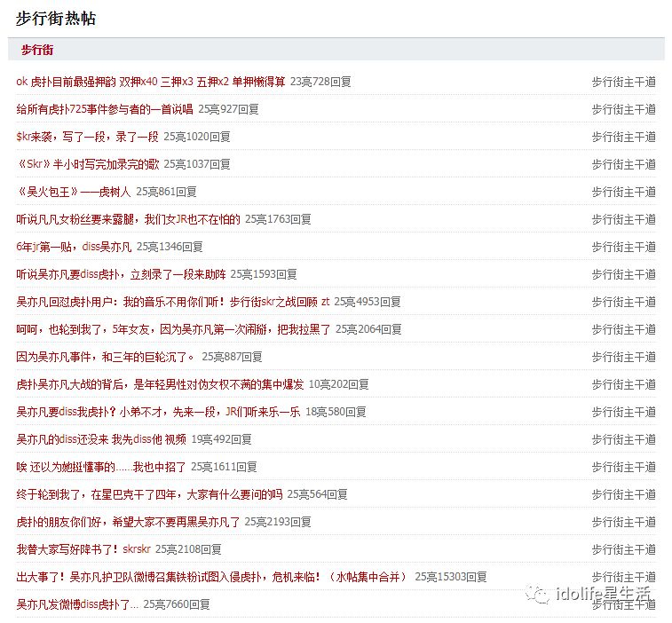Click reply count '25亮15303回复'
The image size is (672, 623).
[451, 577]
